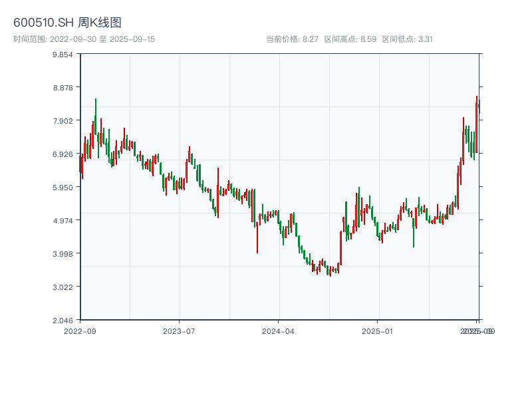
Task: Select the 2023-07 x-axis date label
Action: (179, 331)
